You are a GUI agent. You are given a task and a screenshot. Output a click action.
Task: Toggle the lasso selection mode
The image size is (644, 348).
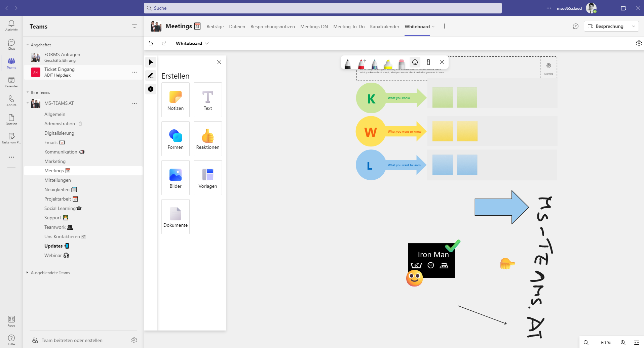coord(415,62)
